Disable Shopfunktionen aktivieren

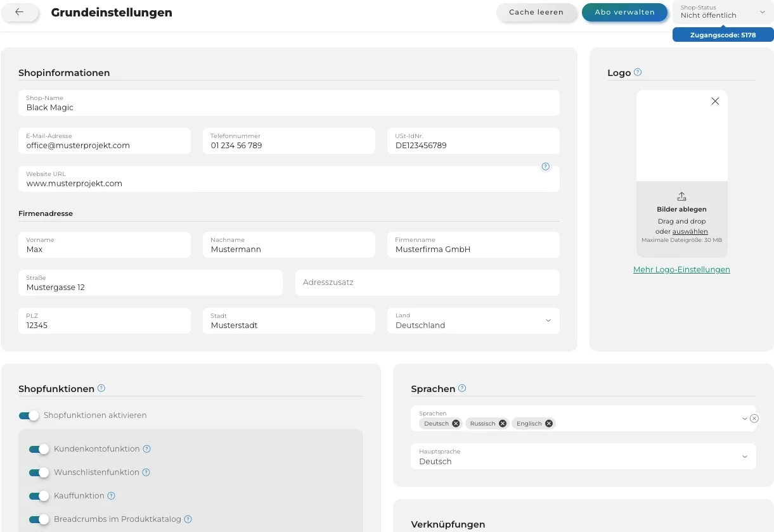tap(28, 415)
